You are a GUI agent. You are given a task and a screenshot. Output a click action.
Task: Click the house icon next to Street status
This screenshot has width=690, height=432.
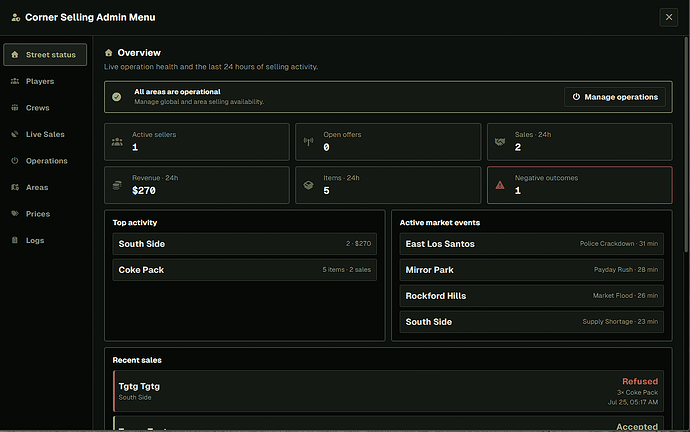click(15, 55)
